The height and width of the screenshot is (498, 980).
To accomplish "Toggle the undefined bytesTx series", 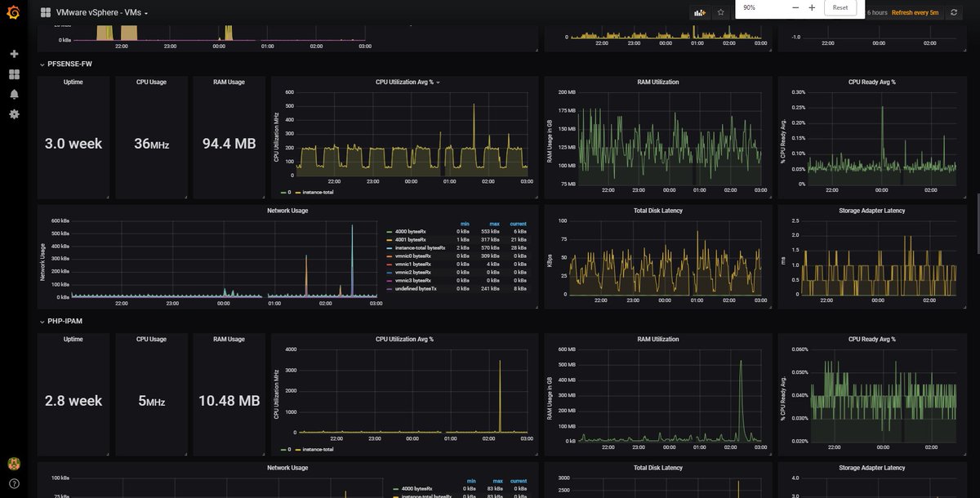I will (416, 288).
